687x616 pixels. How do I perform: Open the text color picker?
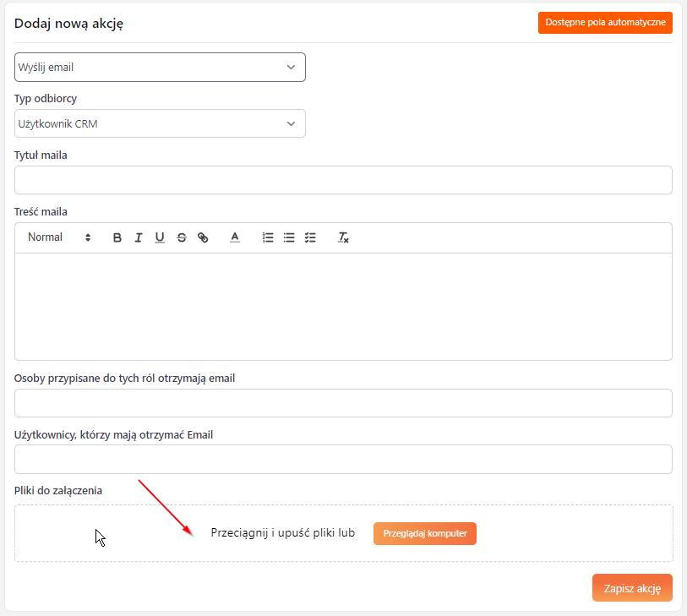click(236, 238)
